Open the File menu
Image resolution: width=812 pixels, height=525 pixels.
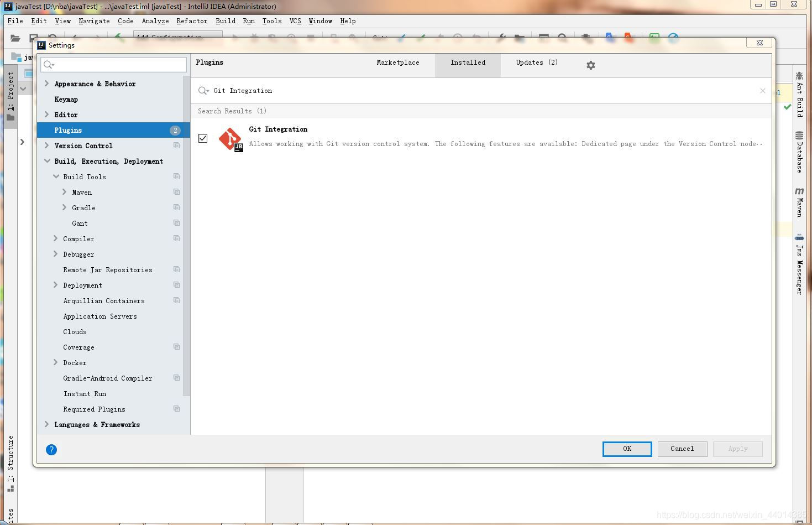click(15, 21)
